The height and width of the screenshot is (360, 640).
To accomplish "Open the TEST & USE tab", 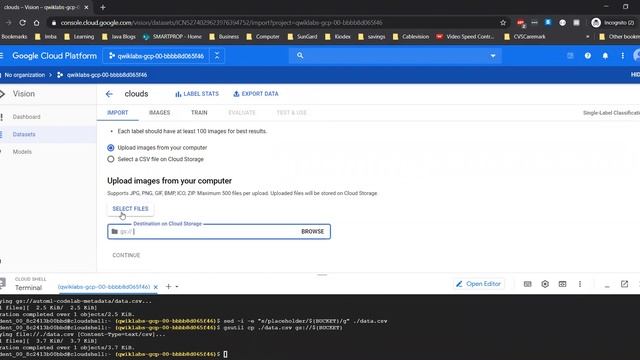I will click(x=291, y=113).
